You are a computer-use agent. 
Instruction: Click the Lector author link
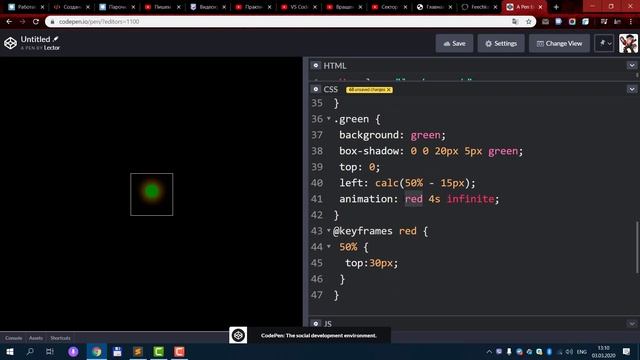(x=52, y=48)
